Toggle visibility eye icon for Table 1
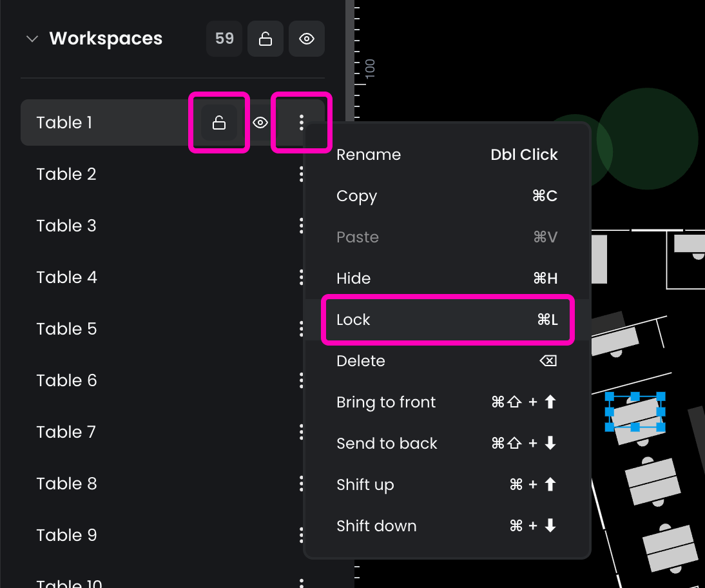Screen dimensions: 705x588 260,122
